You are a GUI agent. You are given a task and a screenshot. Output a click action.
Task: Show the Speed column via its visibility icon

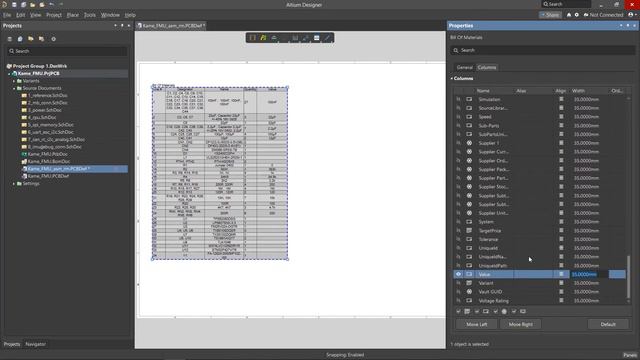[x=458, y=117]
